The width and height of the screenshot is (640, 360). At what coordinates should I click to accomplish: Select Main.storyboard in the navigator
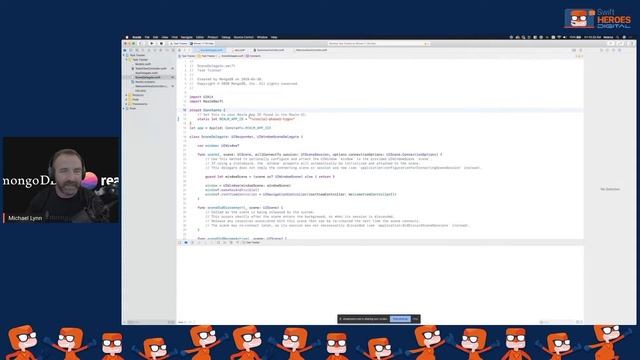(x=145, y=82)
